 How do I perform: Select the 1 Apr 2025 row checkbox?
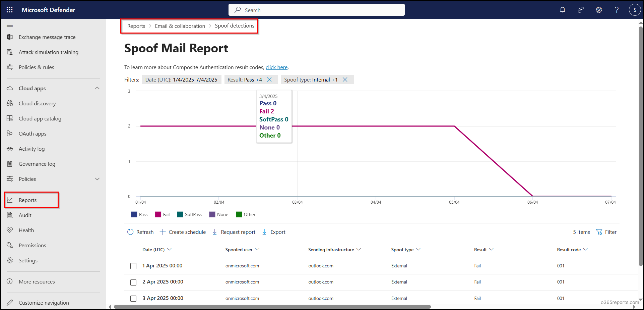coord(133,266)
